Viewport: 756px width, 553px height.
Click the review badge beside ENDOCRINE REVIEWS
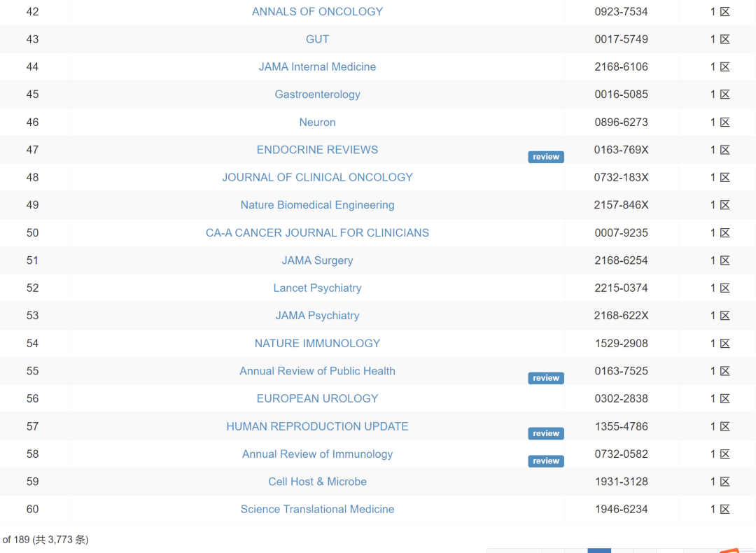(x=545, y=157)
